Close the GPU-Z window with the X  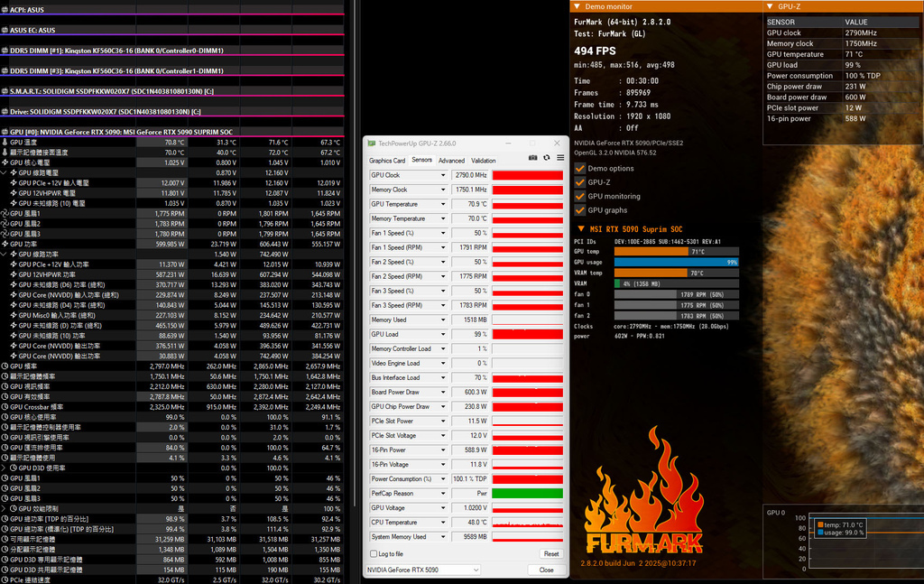point(557,144)
